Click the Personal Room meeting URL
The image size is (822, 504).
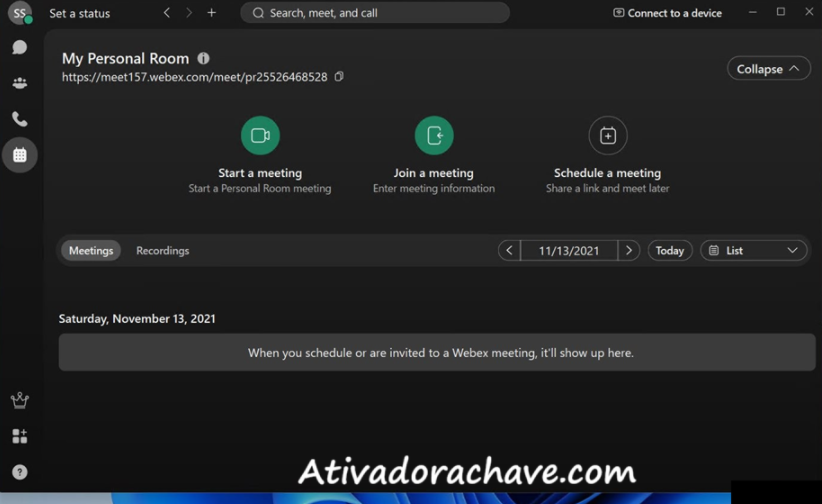pyautogui.click(x=194, y=77)
